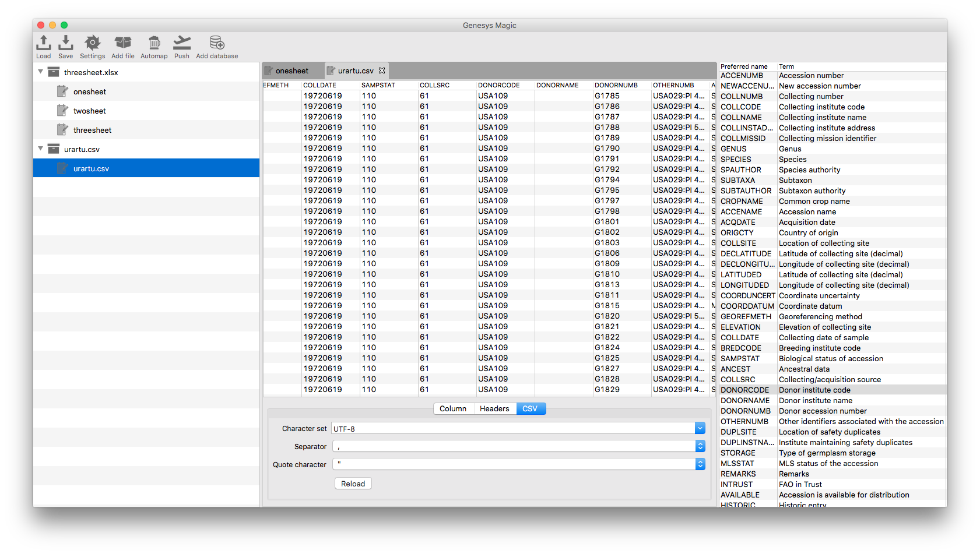The image size is (980, 554).
Task: Click inside the Quote character field
Action: [514, 464]
